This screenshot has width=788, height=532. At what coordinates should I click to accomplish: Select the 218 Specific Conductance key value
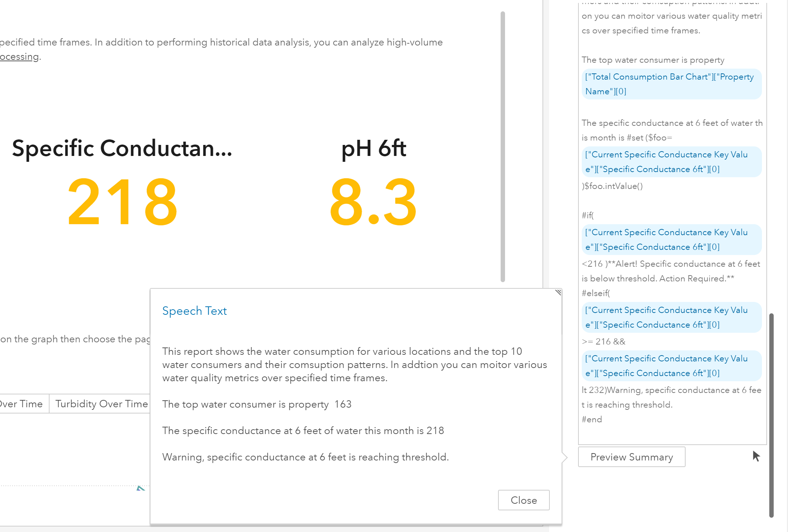pyautogui.click(x=123, y=202)
